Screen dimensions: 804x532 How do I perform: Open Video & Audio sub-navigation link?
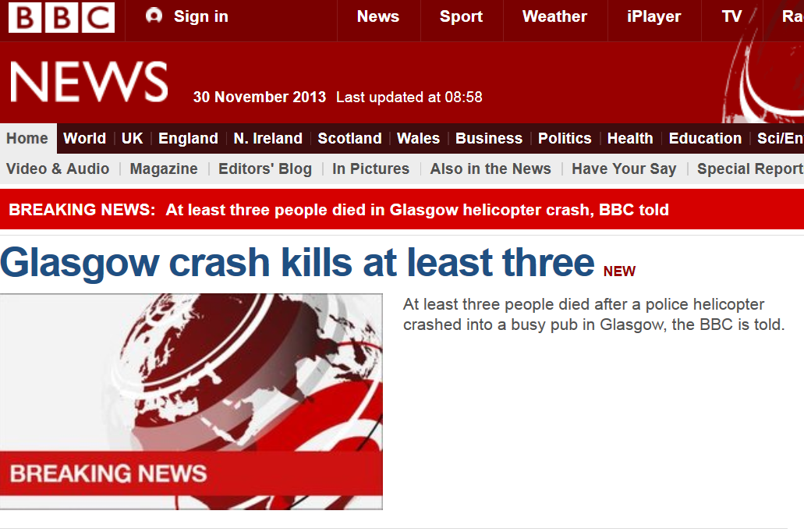click(x=58, y=168)
